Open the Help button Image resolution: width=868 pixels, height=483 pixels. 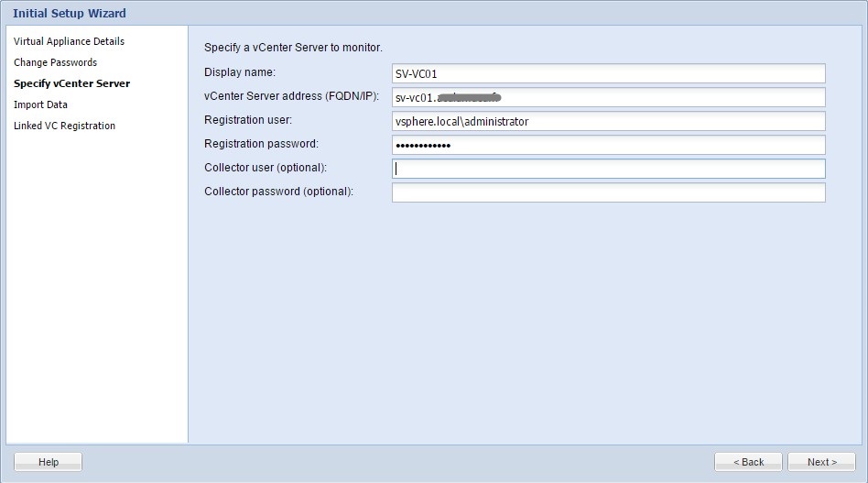(49, 462)
